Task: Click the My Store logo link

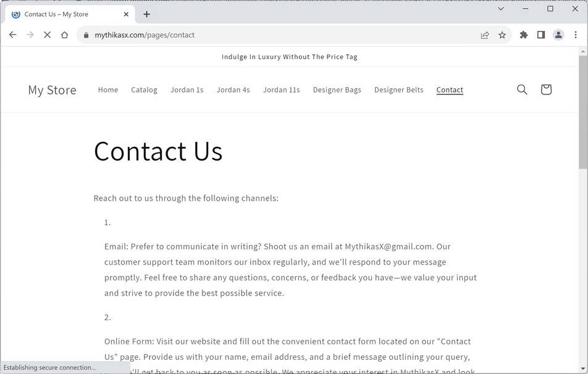Action: (52, 90)
